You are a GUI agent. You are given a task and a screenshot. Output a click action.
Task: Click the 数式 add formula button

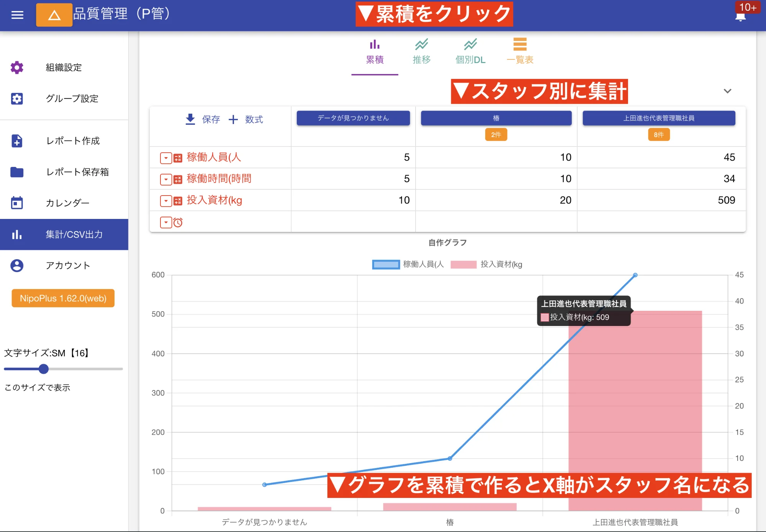click(x=247, y=119)
